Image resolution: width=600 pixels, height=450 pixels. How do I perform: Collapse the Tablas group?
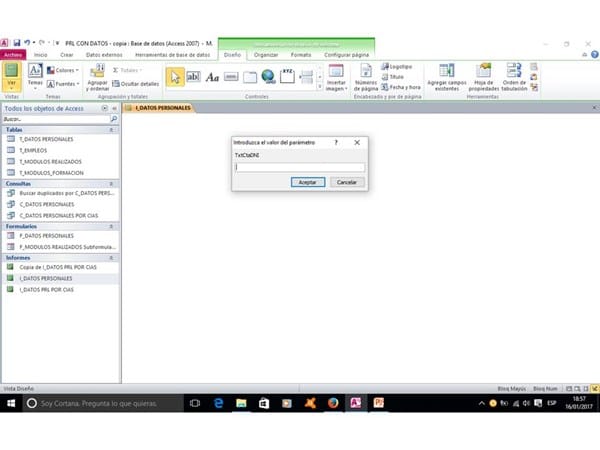[x=111, y=130]
